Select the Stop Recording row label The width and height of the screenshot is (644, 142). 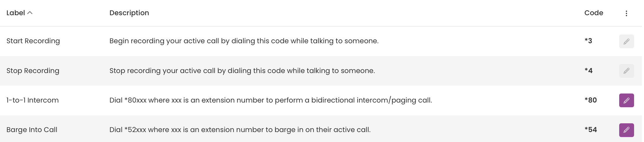(x=33, y=71)
